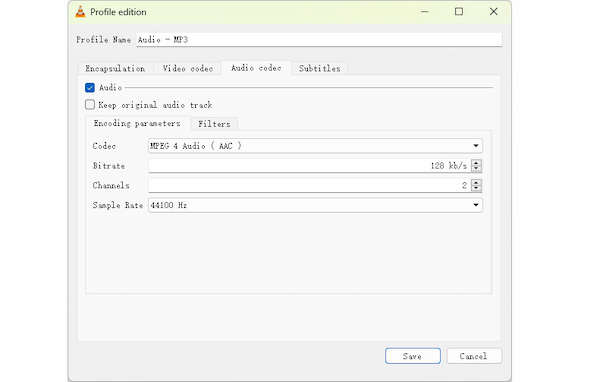Click the Profile Name label
This screenshot has height=382, width=600.
click(x=103, y=39)
